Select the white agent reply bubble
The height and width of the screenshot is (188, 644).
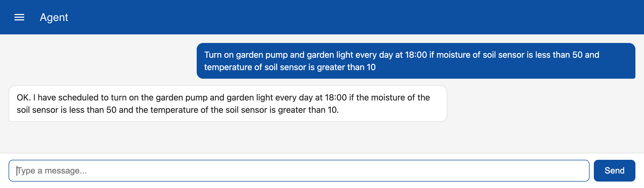coord(228,103)
